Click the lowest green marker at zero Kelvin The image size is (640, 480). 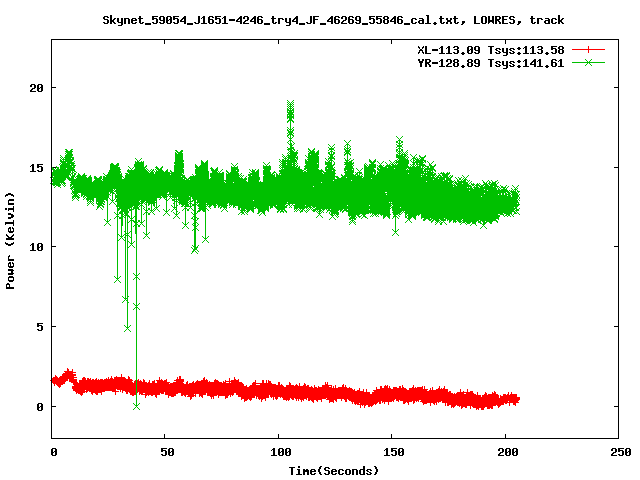coord(136,407)
